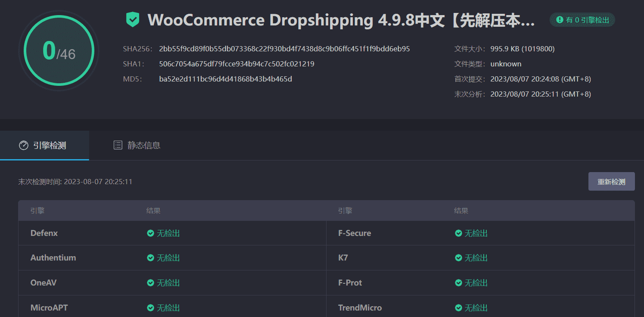Click the list icon on the 静态信息 tab

(x=118, y=145)
